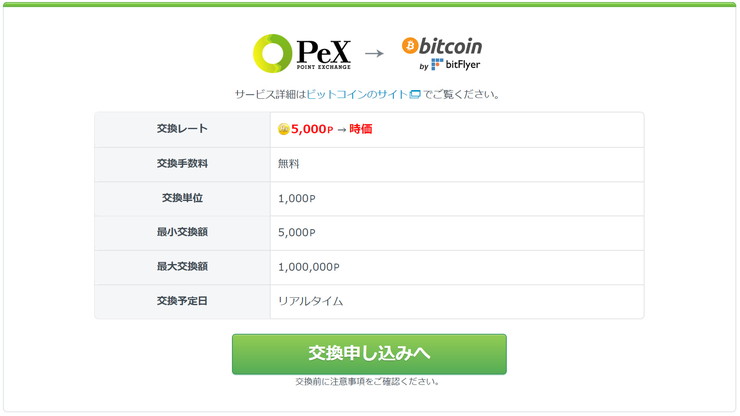Click the red 時価 rate text
740x416 pixels.
pos(361,129)
